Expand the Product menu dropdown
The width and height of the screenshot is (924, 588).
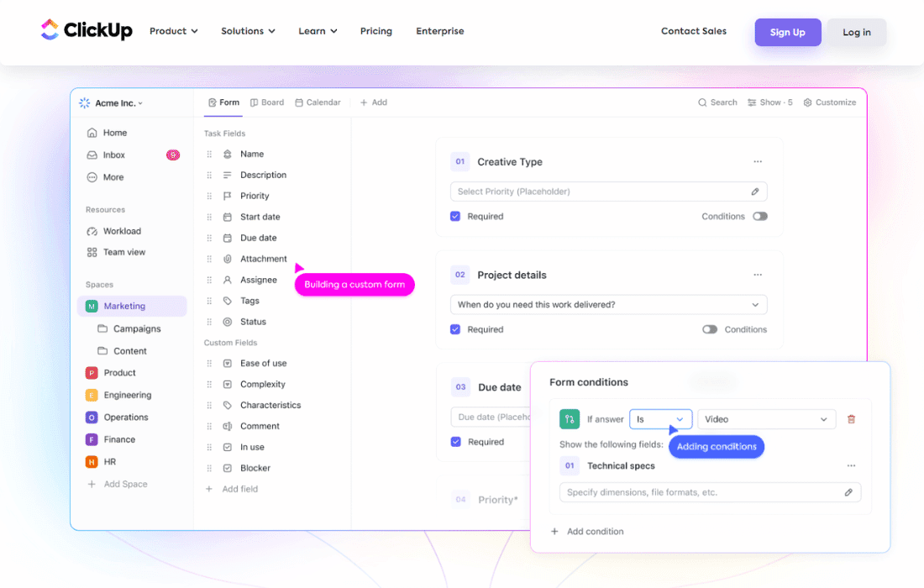[174, 31]
